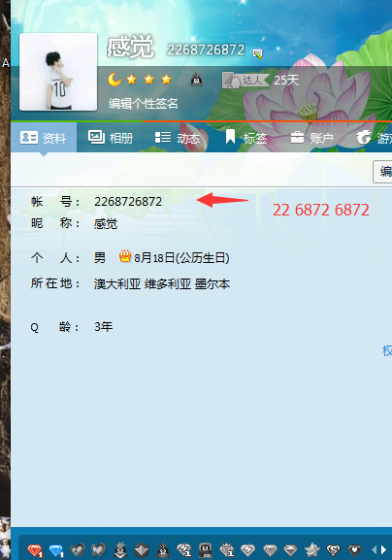The height and width of the screenshot is (560, 392).
Task: Show previous badges with left arrow
Action: [375, 550]
